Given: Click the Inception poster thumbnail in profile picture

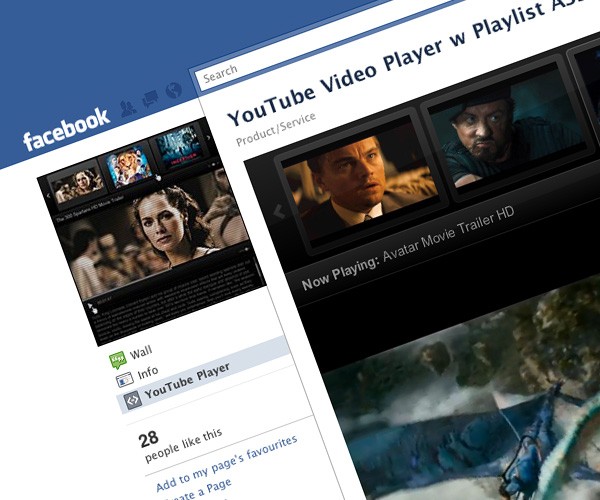Looking at the screenshot, I should click(178, 148).
